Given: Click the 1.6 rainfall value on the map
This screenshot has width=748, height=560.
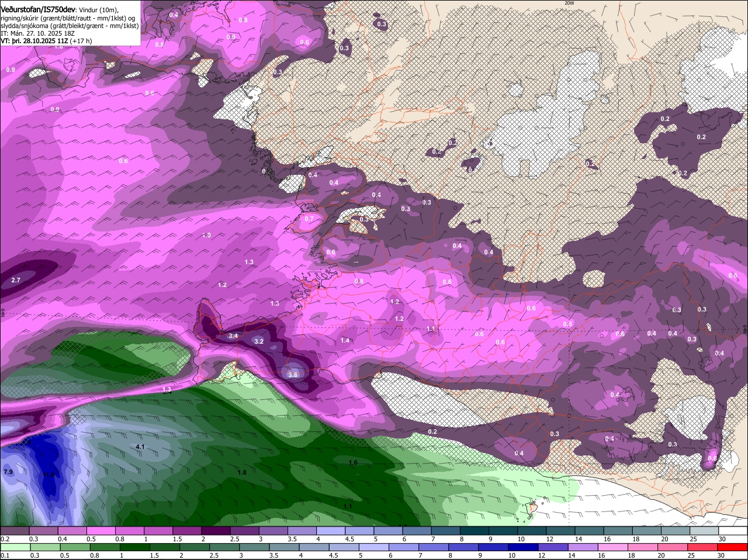Looking at the screenshot, I should (353, 462).
